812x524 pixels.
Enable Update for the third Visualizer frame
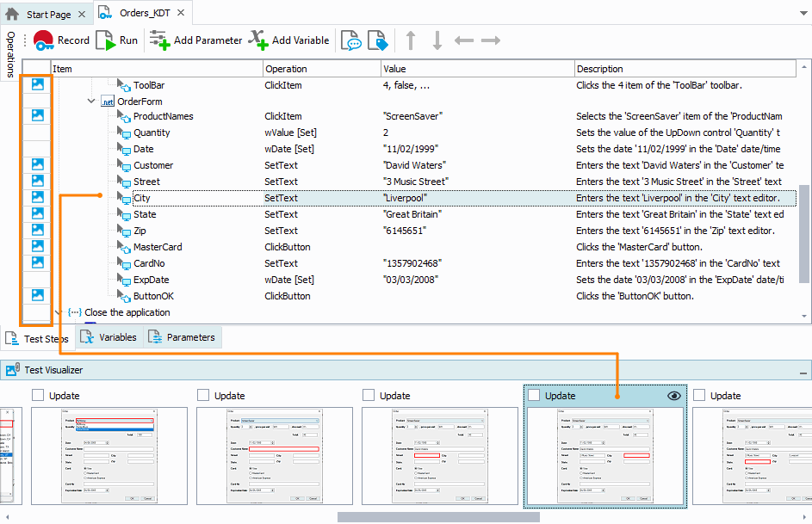369,396
